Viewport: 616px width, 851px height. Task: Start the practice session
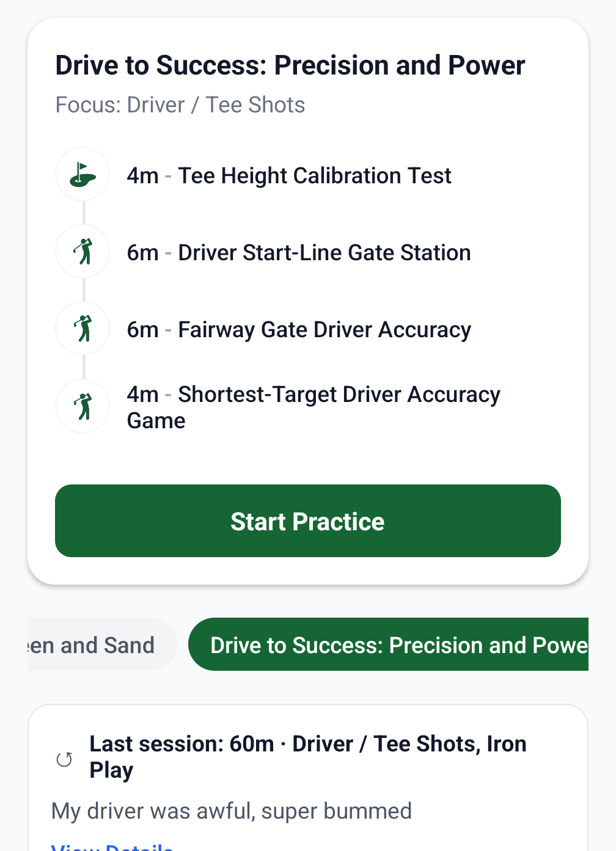pos(308,521)
